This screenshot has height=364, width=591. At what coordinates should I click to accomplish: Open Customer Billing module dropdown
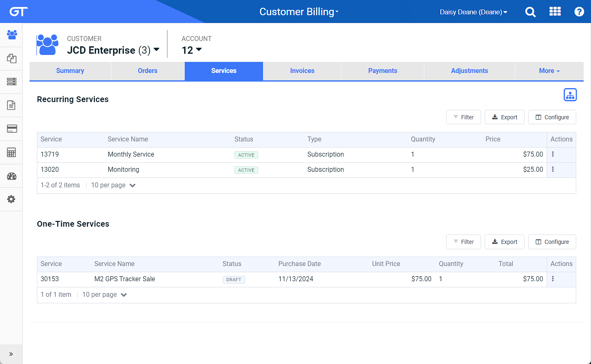tap(299, 11)
